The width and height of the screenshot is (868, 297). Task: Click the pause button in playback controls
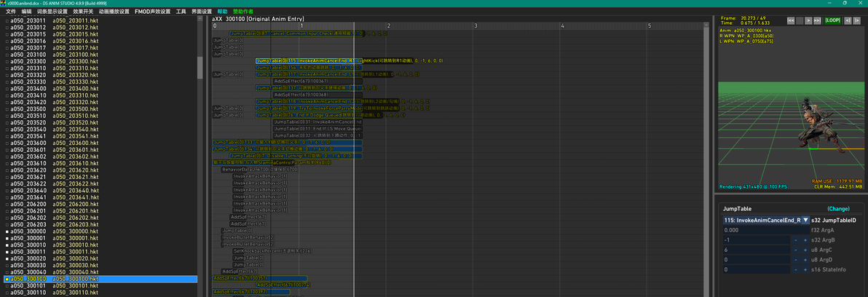(800, 20)
